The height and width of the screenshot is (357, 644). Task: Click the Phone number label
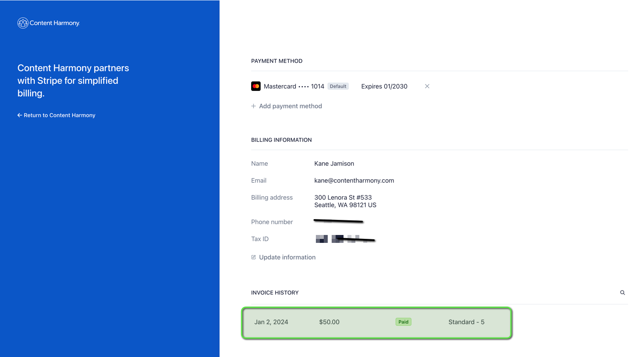[x=272, y=222]
